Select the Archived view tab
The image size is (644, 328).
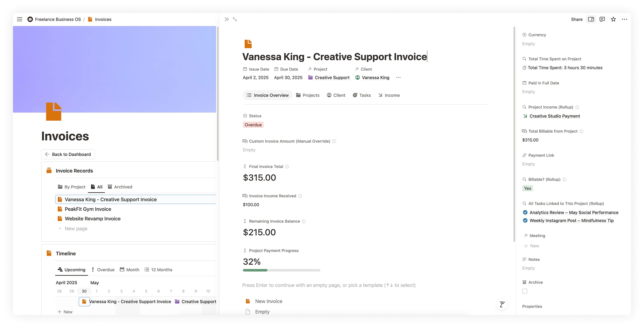pos(120,187)
